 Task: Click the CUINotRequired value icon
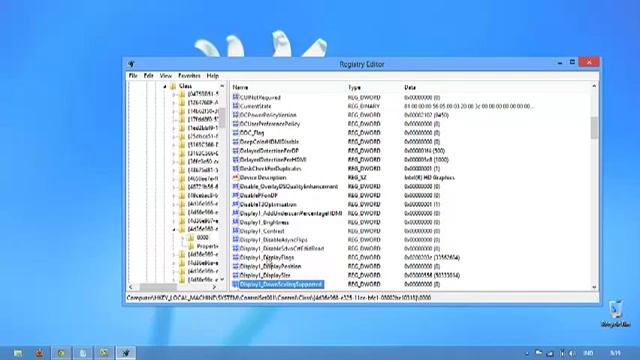(x=236, y=97)
